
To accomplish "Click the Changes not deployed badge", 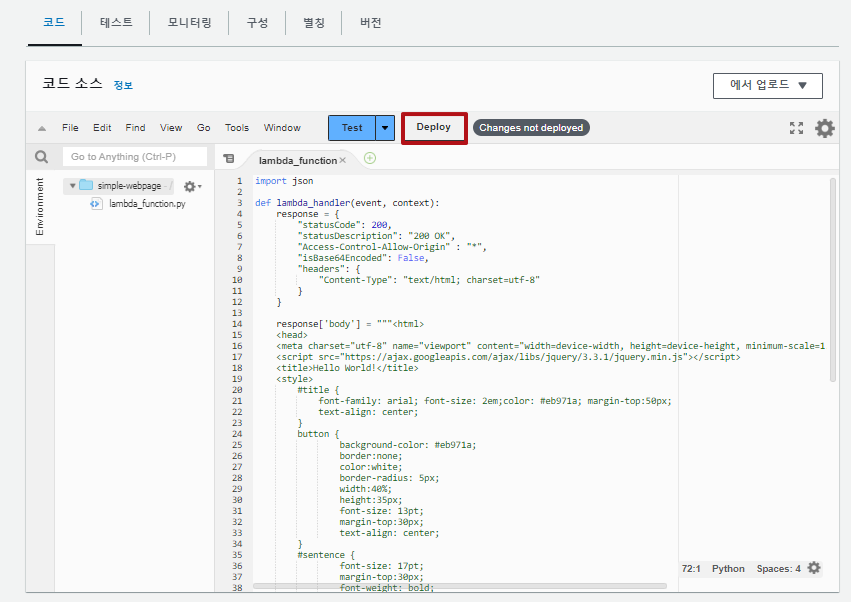I will tap(531, 128).
